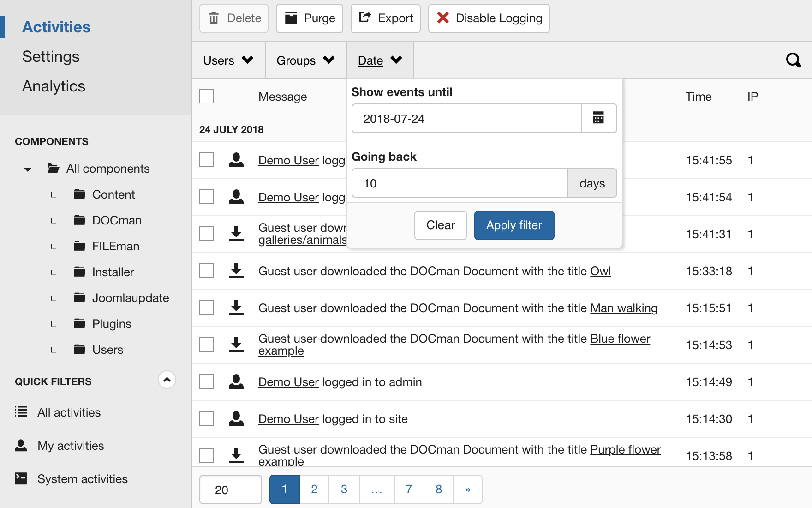Check the Owl document download row
The image size is (812, 508).
(207, 271)
